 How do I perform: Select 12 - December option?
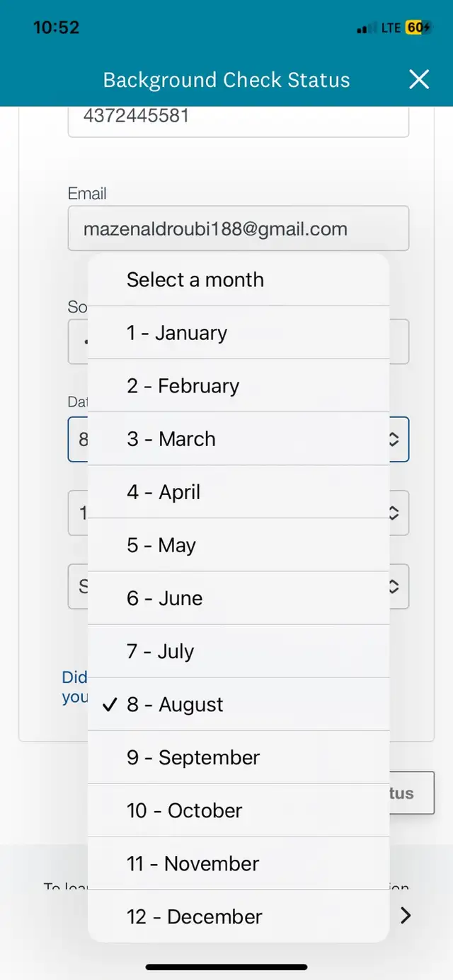[x=239, y=916]
